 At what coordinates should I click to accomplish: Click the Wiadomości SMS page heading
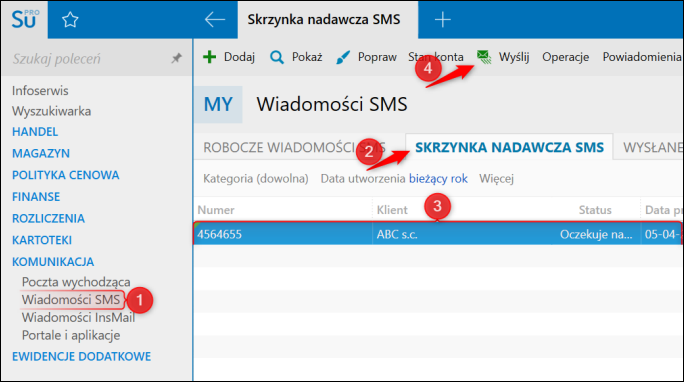(x=332, y=104)
